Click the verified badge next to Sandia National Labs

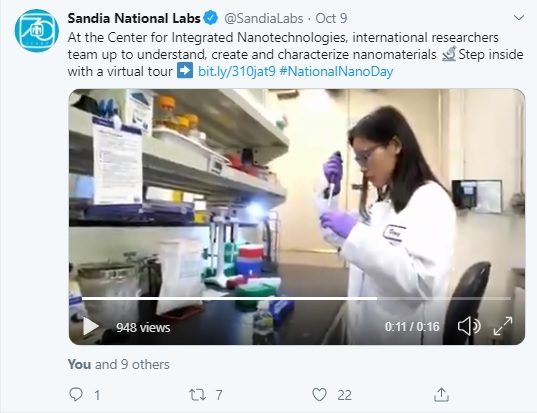click(211, 18)
